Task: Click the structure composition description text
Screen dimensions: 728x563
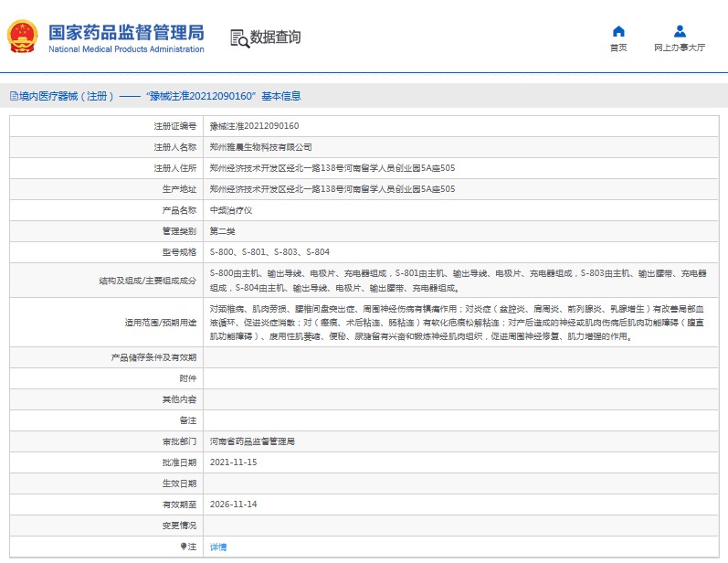Action: coord(459,281)
